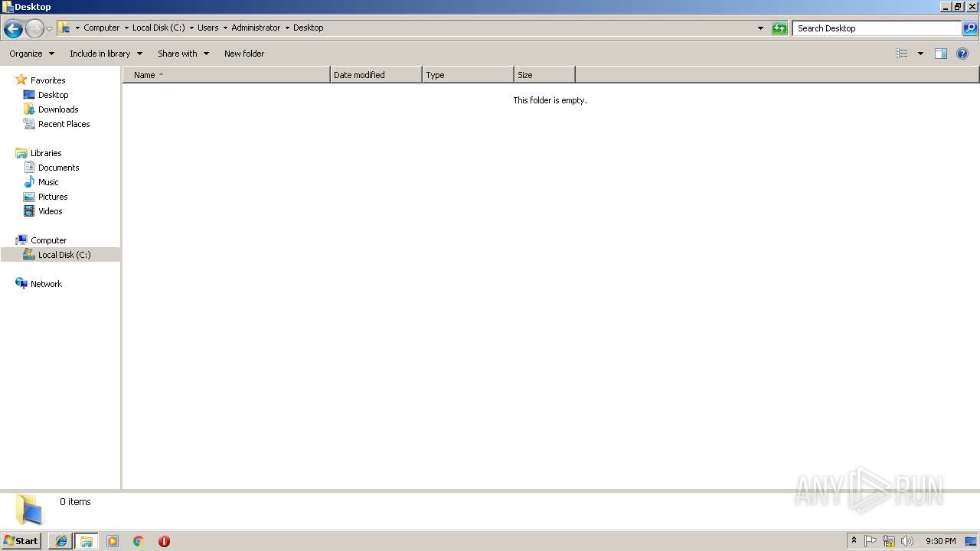Launch Opera from the taskbar

[164, 541]
